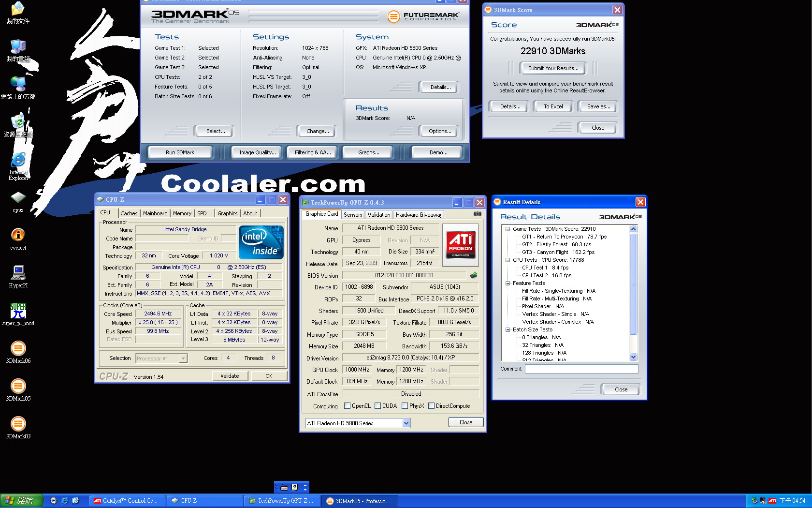Viewport: 812px width, 508px height.
Task: Click the Comment input field
Action: pos(581,369)
